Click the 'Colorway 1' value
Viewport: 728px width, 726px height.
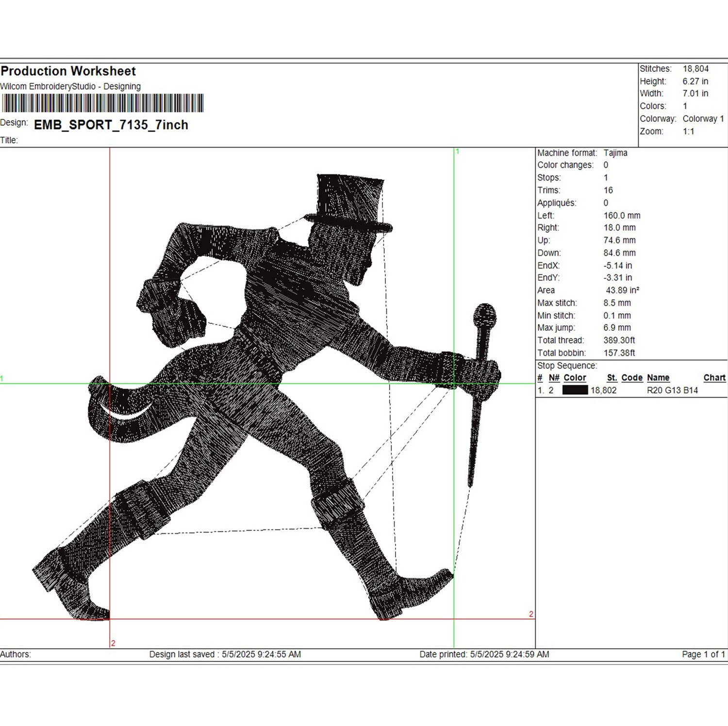703,119
